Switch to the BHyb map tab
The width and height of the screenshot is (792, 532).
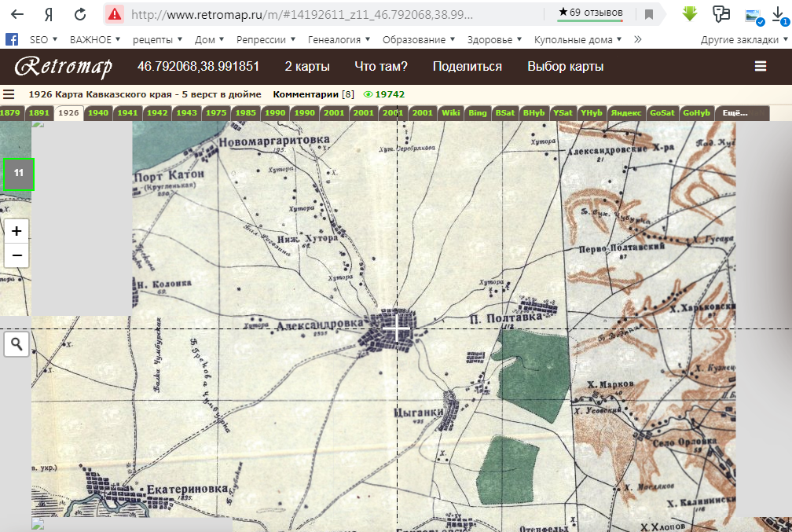[534, 113]
